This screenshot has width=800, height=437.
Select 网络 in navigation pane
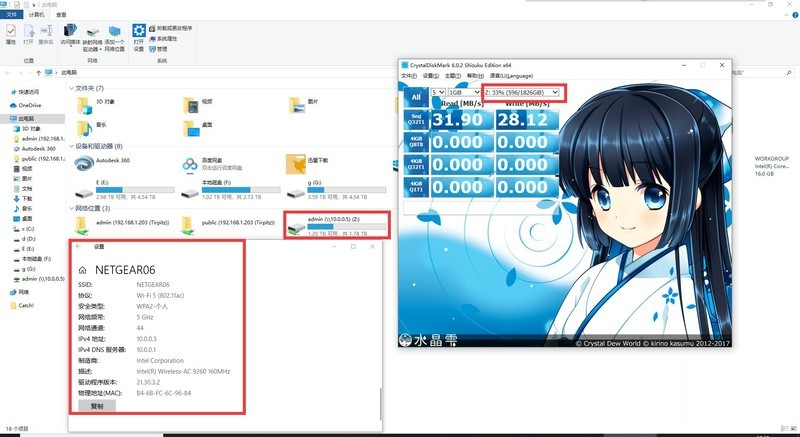[23, 292]
